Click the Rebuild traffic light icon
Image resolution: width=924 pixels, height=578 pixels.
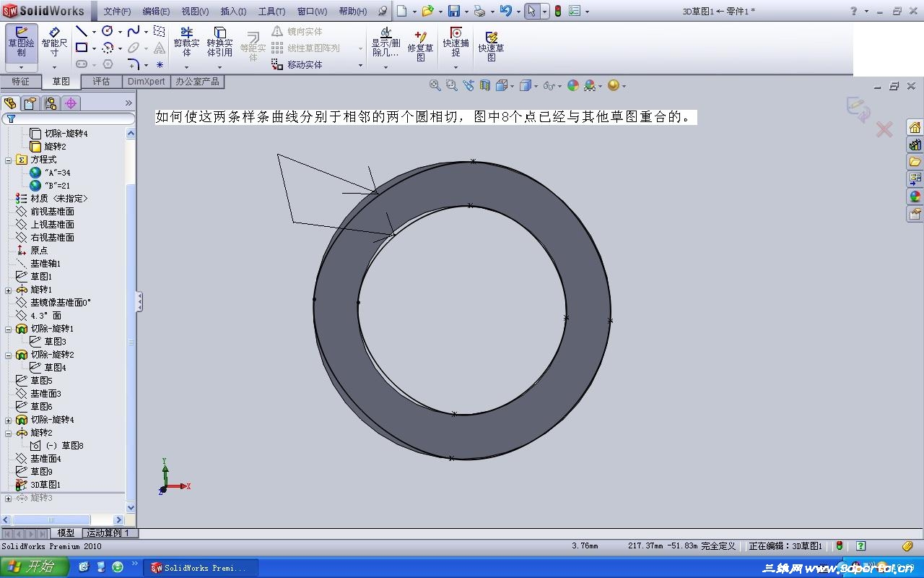pos(557,11)
